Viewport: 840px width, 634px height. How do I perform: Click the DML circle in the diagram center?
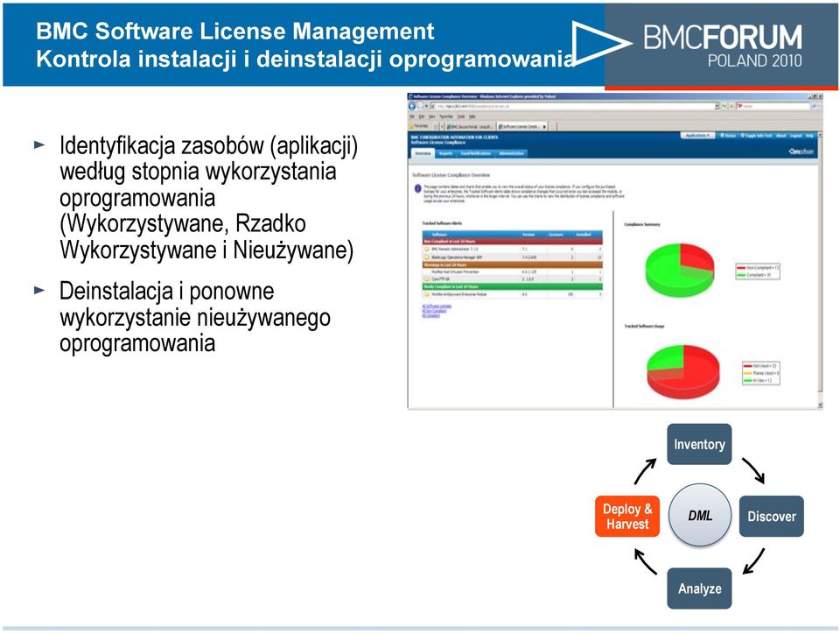pyautogui.click(x=700, y=515)
